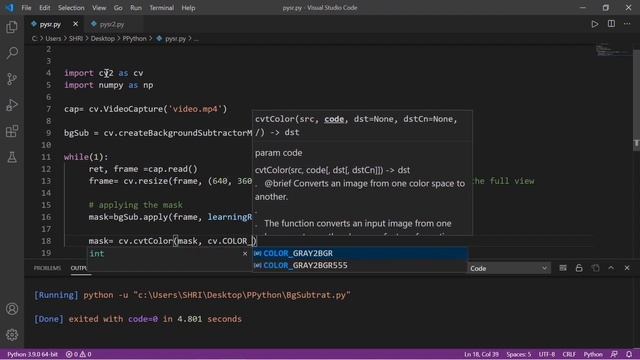Close the int details widget
The image size is (640, 360).
coord(245,253)
